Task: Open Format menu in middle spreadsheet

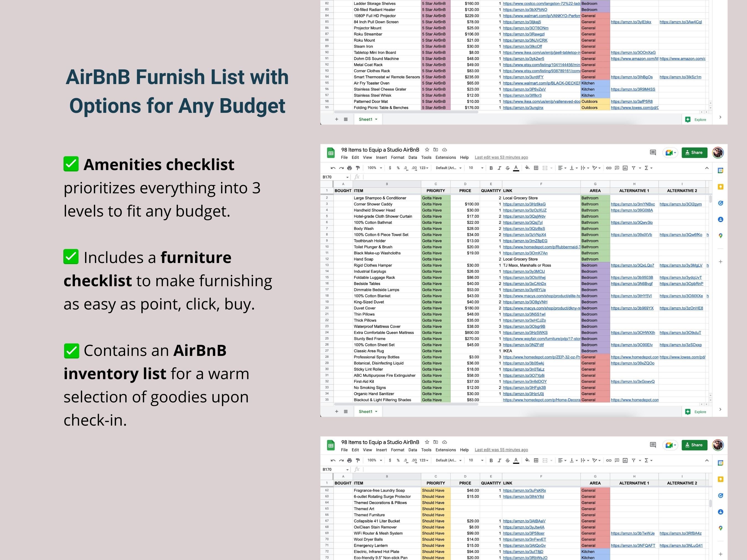Action: (x=398, y=157)
